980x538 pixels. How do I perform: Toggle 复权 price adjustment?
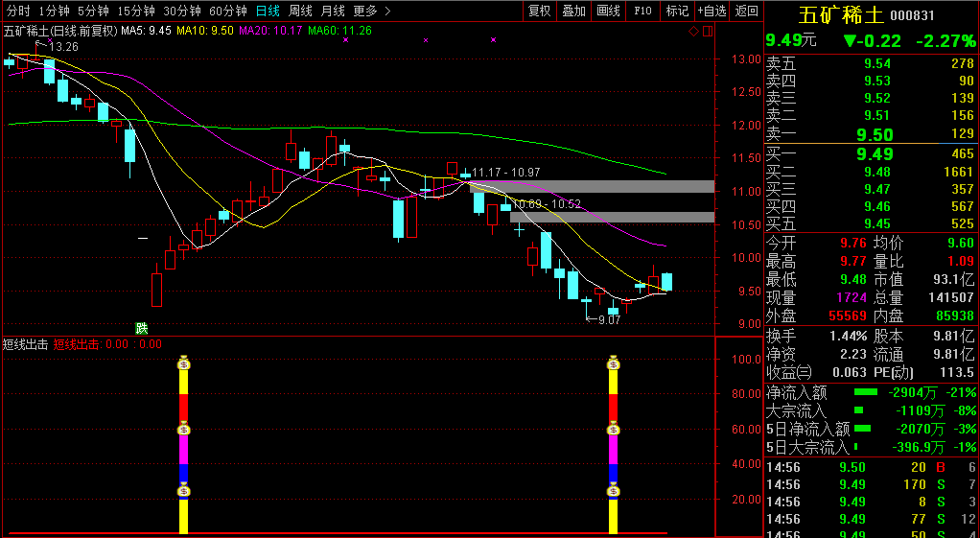click(x=540, y=11)
